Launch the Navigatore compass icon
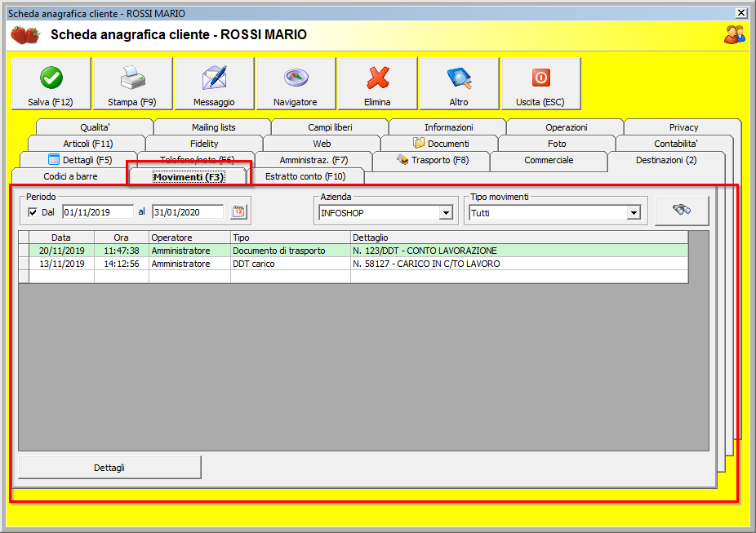The height and width of the screenshot is (533, 756). point(296,78)
